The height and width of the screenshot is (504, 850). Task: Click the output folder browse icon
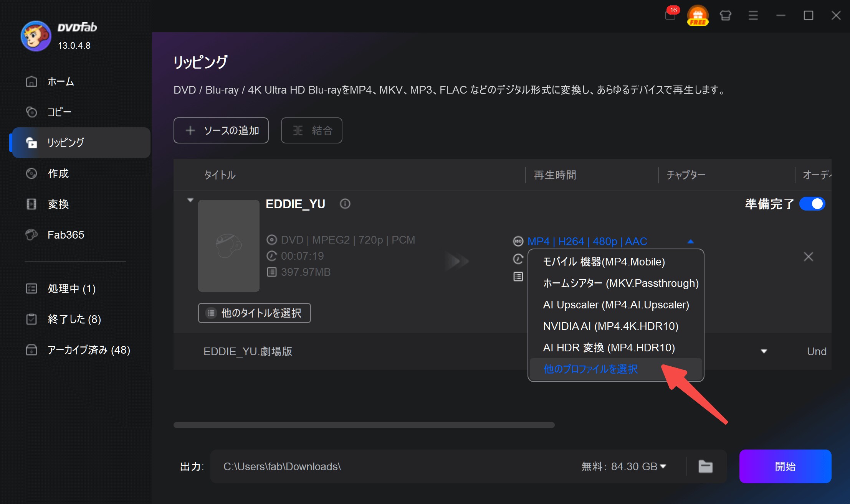click(x=705, y=466)
